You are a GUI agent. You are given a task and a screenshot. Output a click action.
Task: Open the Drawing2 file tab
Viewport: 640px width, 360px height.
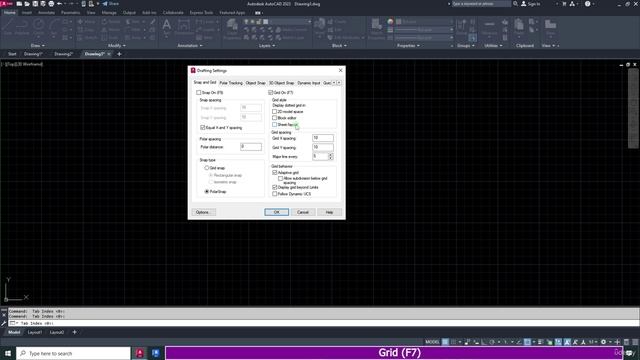pos(63,54)
